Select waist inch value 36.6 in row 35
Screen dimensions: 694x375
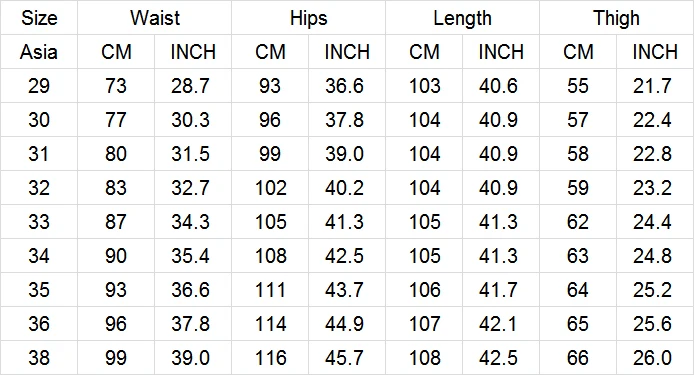(x=190, y=290)
